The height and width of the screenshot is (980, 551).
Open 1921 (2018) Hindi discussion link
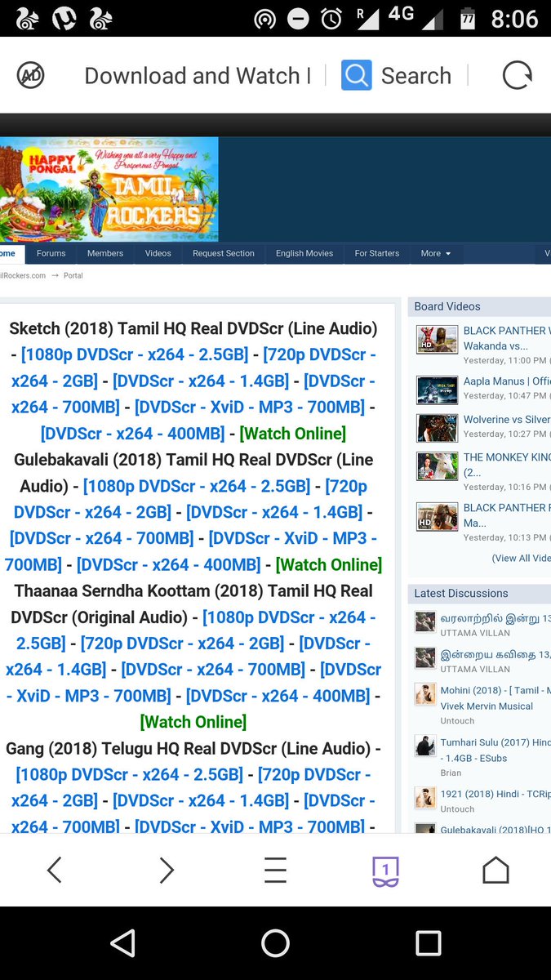click(x=495, y=794)
